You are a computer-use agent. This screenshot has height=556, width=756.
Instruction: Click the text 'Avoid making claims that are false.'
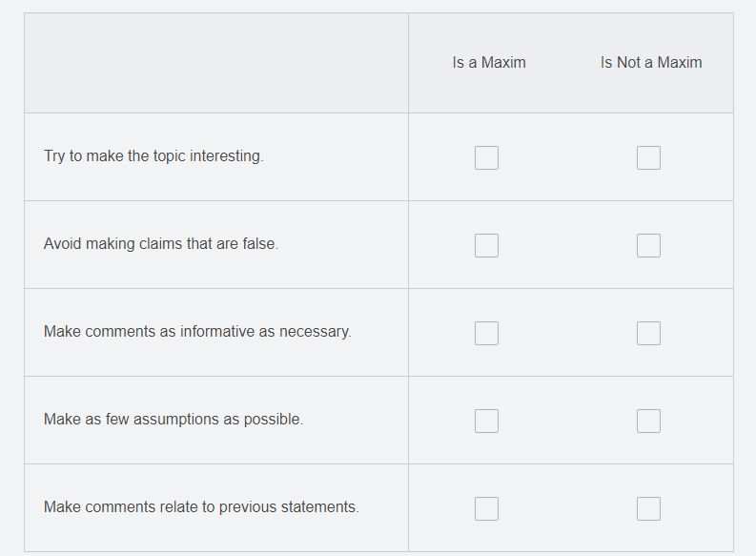point(161,244)
